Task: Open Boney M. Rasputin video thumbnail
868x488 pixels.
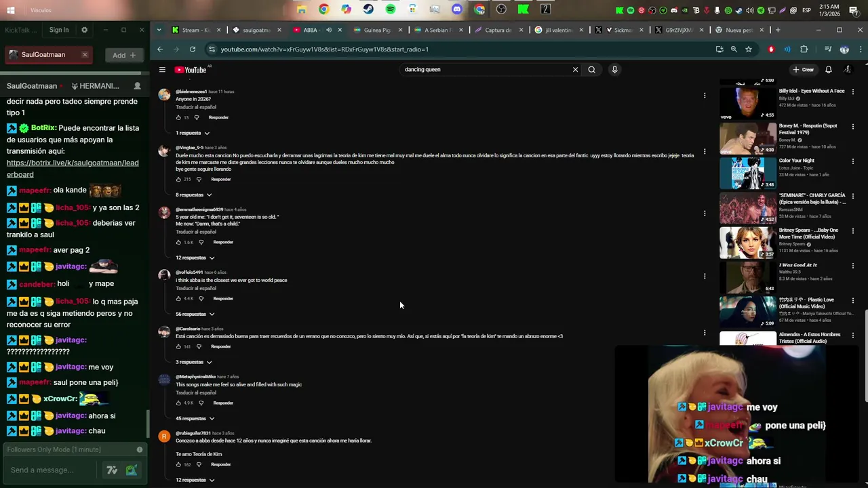Action: pos(747,138)
